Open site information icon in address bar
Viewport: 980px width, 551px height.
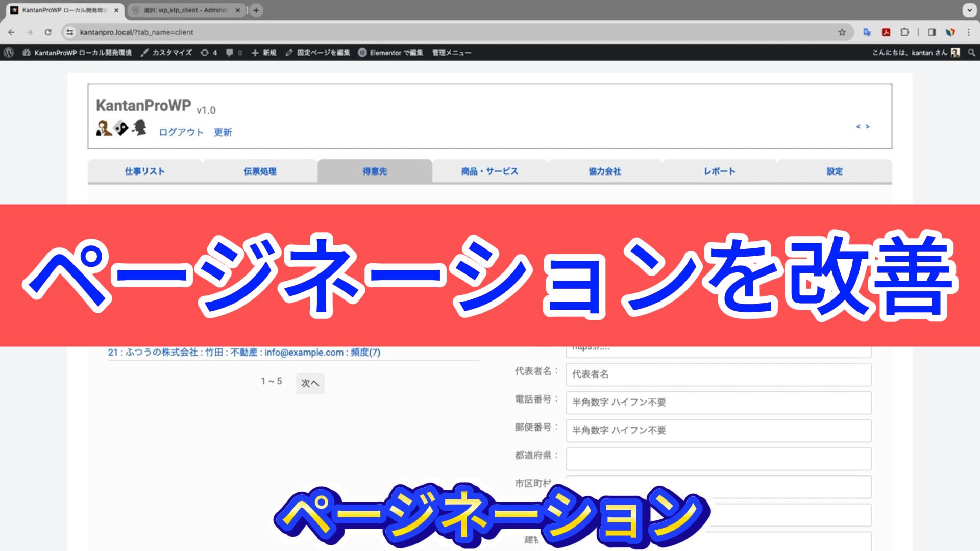(x=70, y=32)
